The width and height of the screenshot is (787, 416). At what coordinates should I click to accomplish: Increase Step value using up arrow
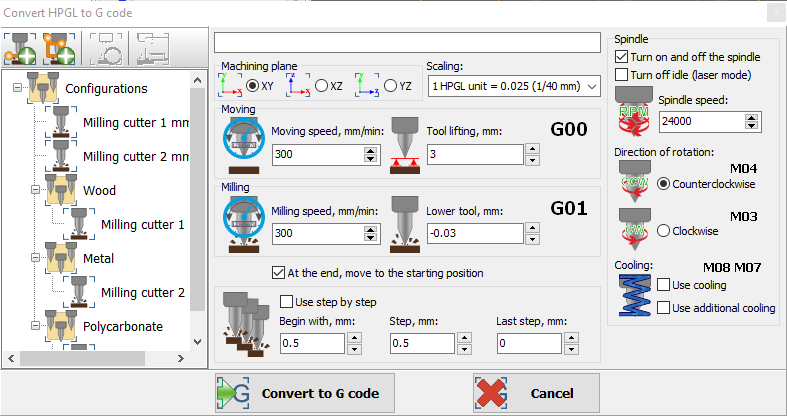[x=465, y=338]
